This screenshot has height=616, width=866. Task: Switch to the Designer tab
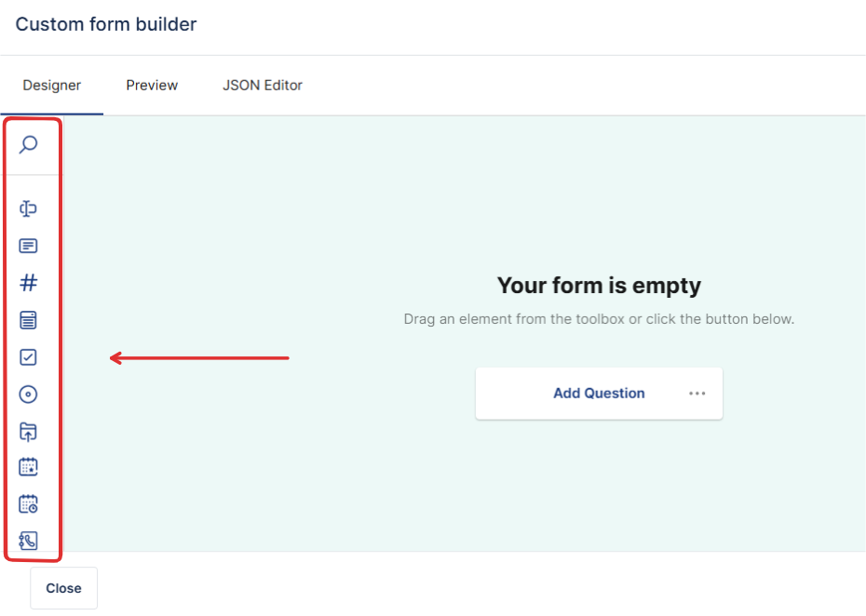(x=52, y=86)
